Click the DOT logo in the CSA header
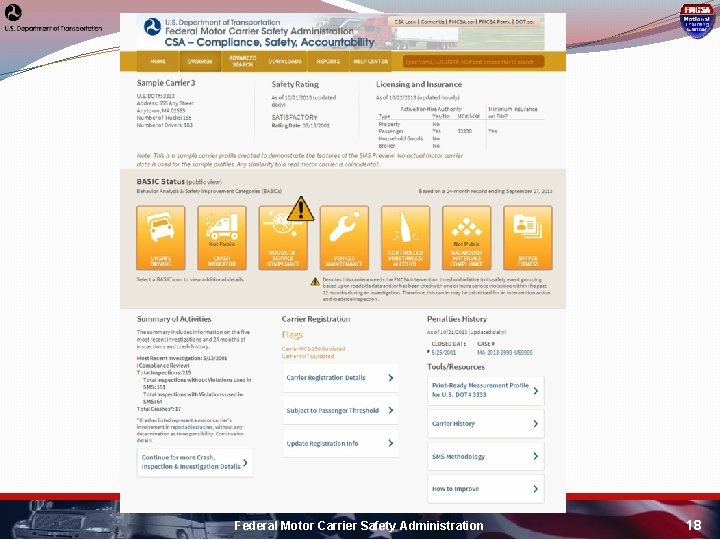This screenshot has height=540, width=720. [152, 27]
